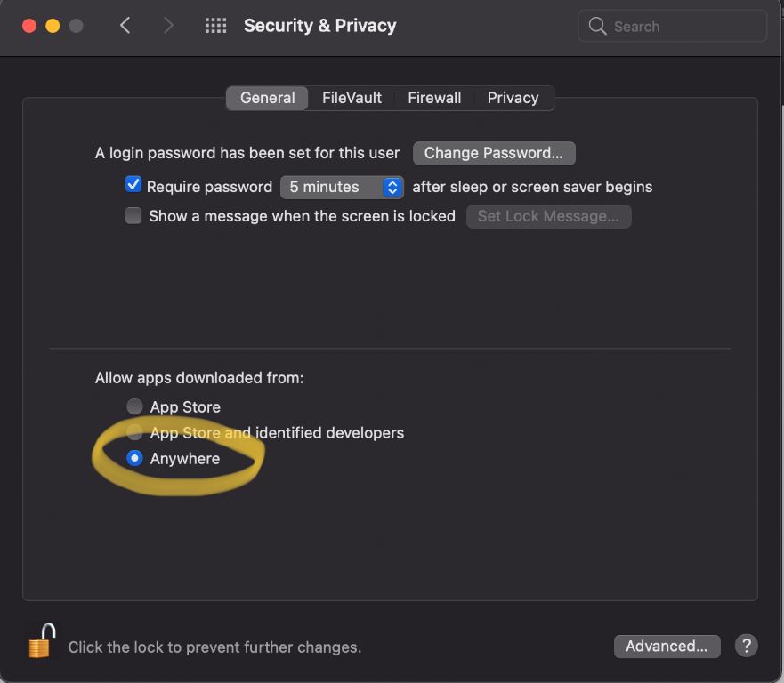Open the 5 minutes delay dropdown

[342, 187]
